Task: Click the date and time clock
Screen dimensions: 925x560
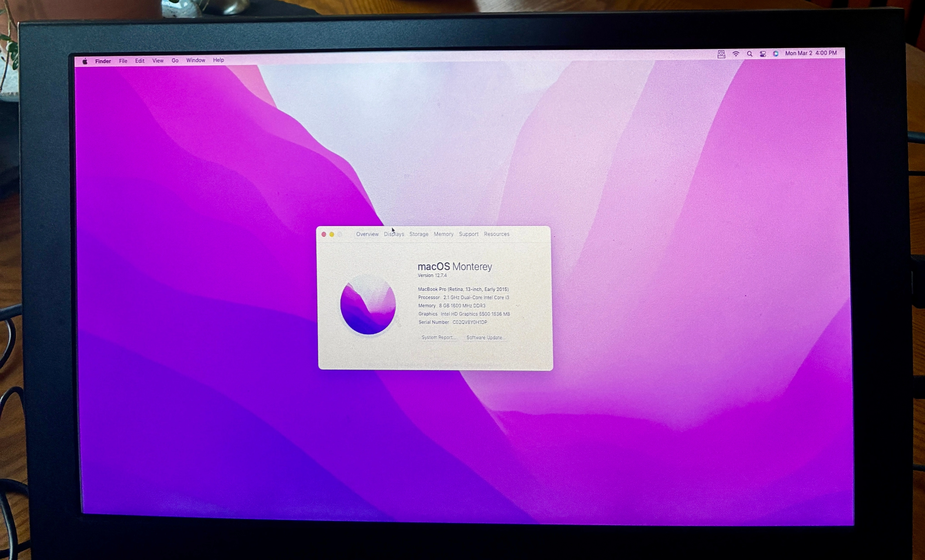Action: [x=811, y=53]
